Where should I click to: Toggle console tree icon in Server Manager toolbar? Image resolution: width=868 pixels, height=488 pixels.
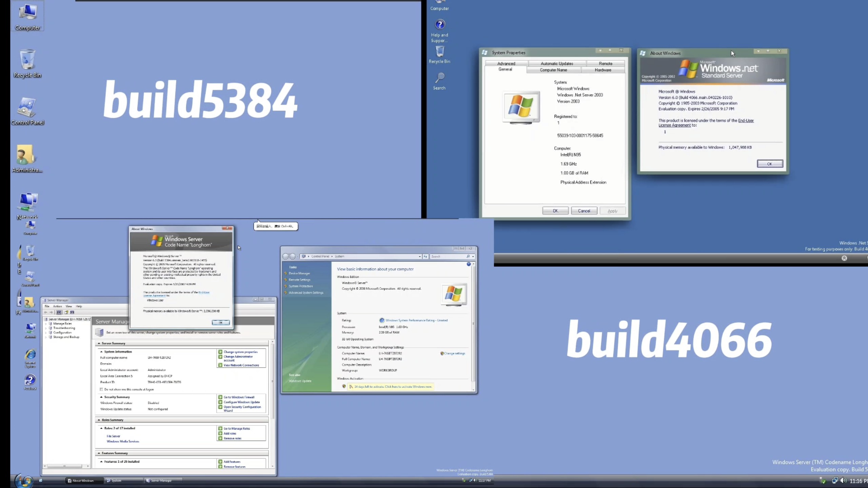59,312
